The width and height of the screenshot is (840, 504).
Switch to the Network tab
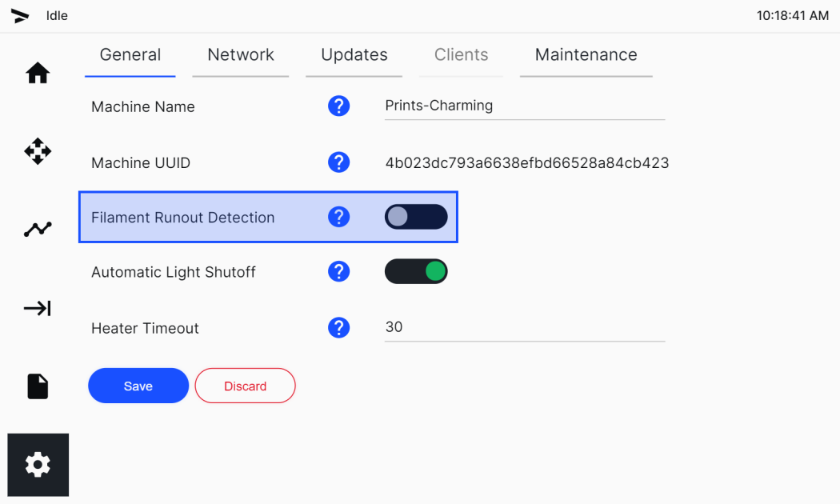(241, 55)
